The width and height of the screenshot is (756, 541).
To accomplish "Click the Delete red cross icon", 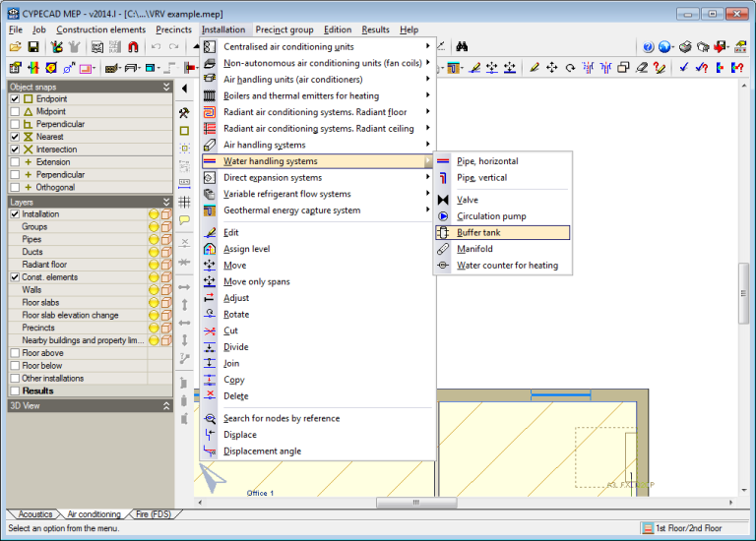I will pyautogui.click(x=210, y=396).
